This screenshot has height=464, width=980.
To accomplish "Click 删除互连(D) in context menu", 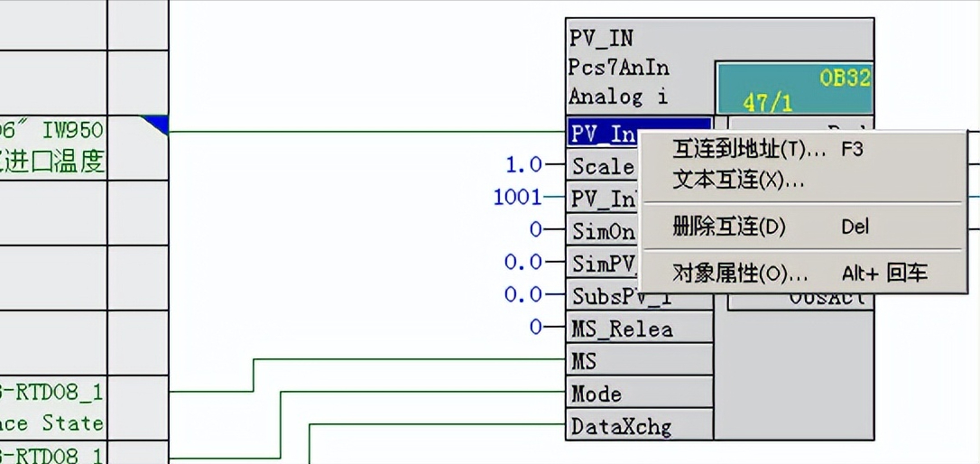I will pos(729,227).
